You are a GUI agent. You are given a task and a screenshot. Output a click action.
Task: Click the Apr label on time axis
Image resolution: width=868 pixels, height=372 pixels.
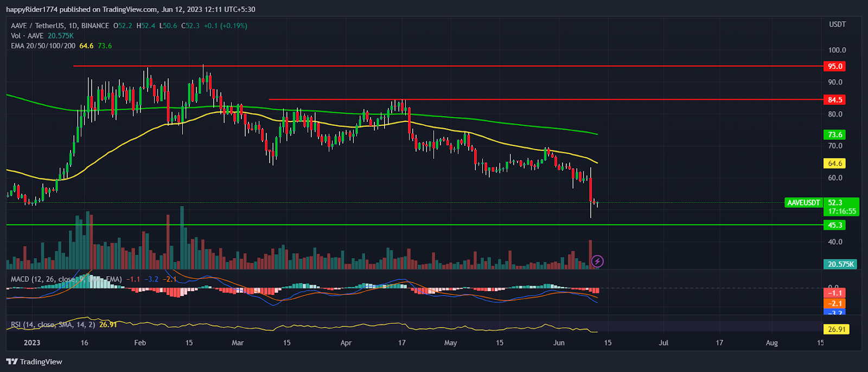pyautogui.click(x=346, y=343)
